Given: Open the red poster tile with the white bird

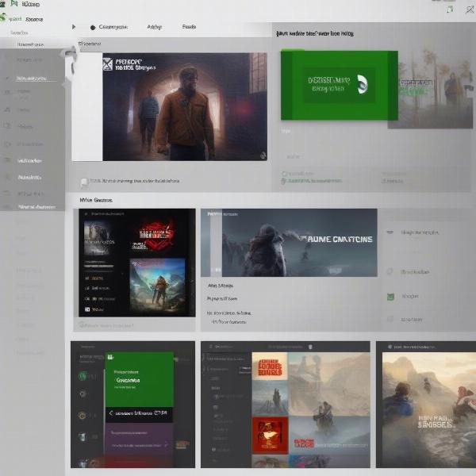Looking at the screenshot, I should pyautogui.click(x=270, y=436).
